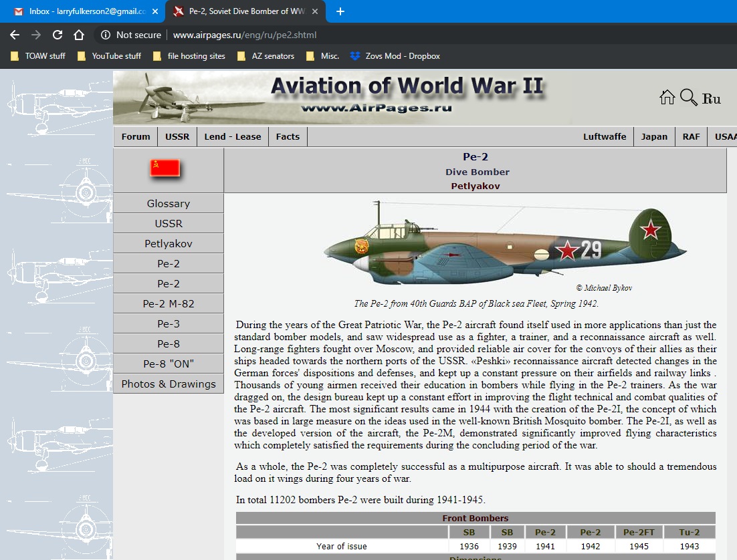737x560 pixels.
Task: Close the Pe-2 Soviet Dive Bomber tab
Action: point(315,11)
